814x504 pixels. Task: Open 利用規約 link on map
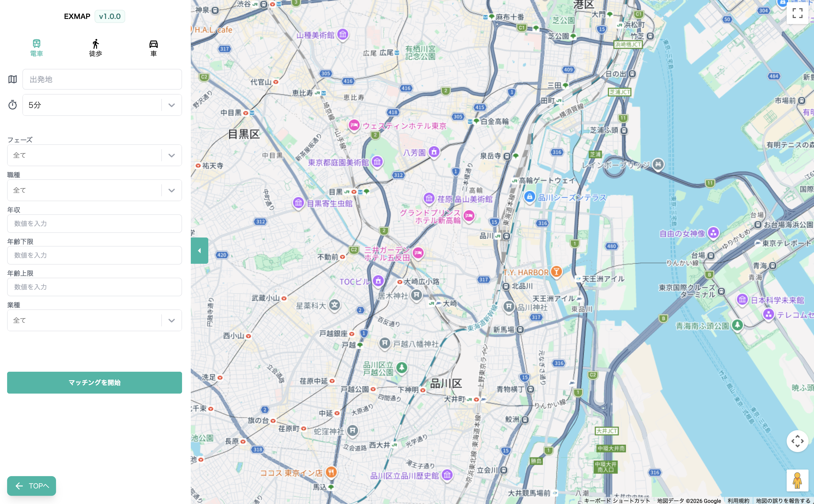pyautogui.click(x=738, y=501)
